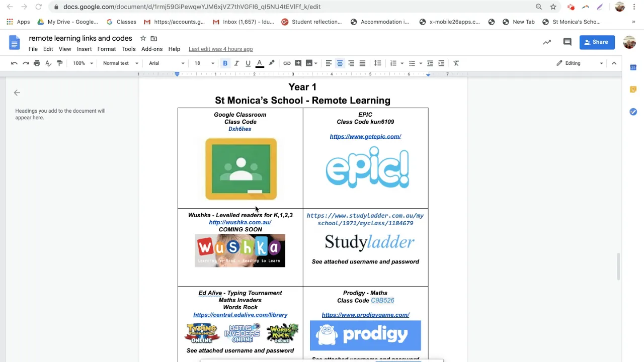Set center text alignment
This screenshot has height=362, width=644.
(340, 63)
